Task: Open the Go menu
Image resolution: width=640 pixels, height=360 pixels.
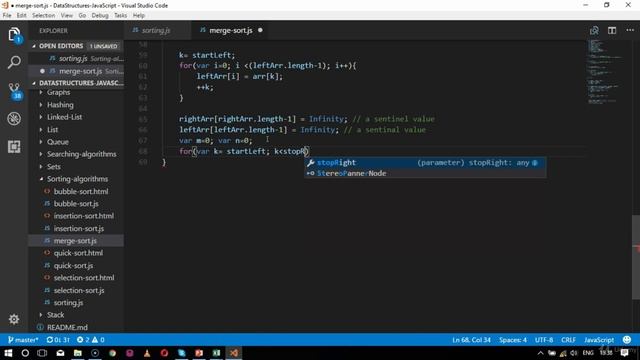Action: (82, 16)
